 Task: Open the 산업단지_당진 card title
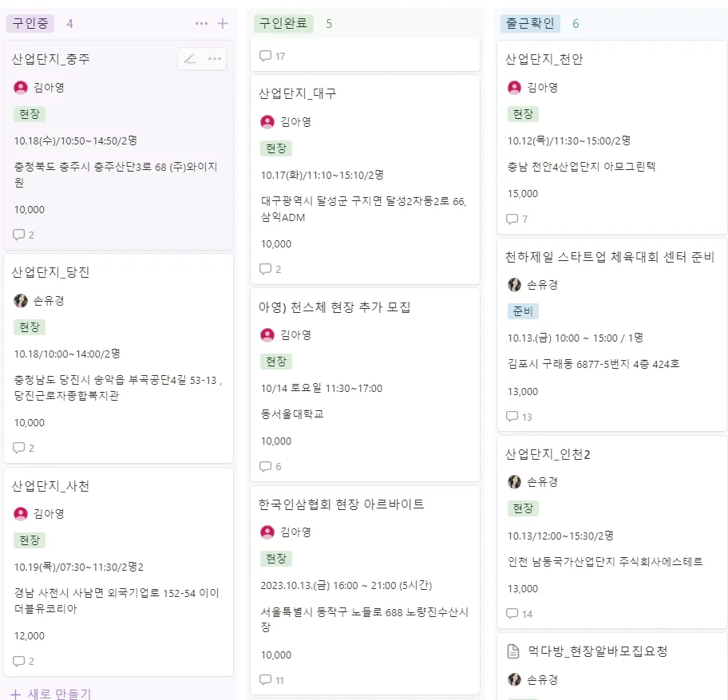click(x=51, y=272)
